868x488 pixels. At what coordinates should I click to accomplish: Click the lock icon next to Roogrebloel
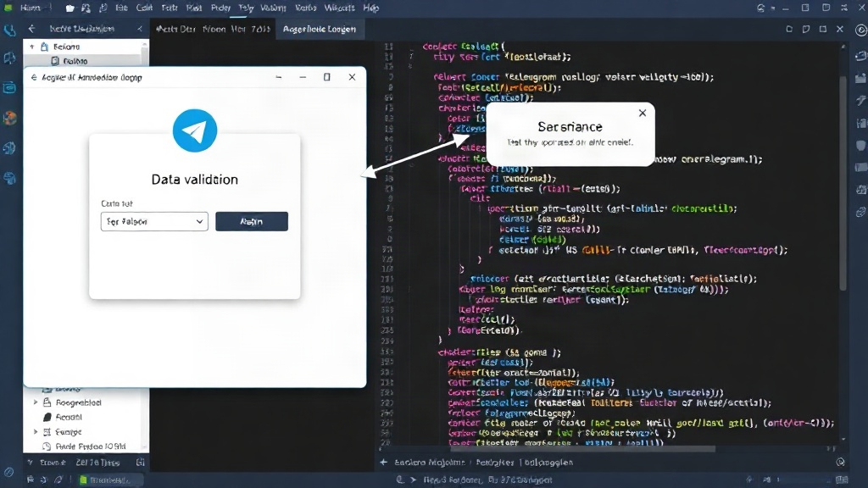click(x=47, y=402)
